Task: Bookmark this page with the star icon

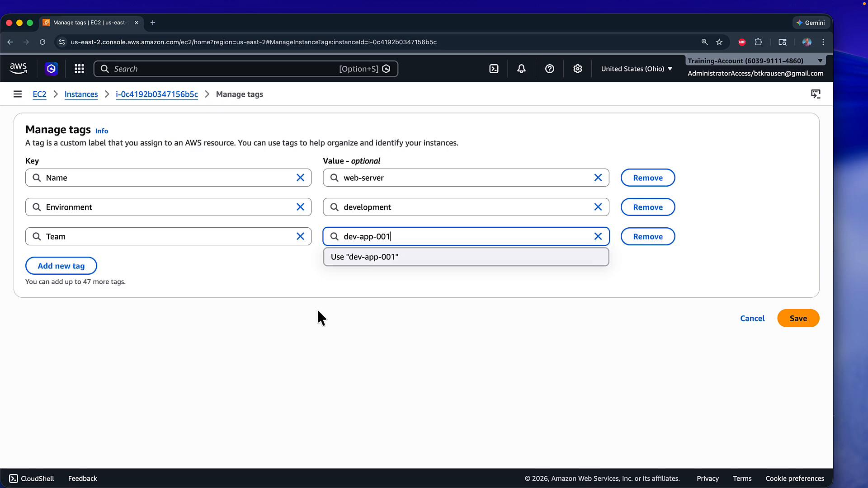Action: (x=719, y=42)
